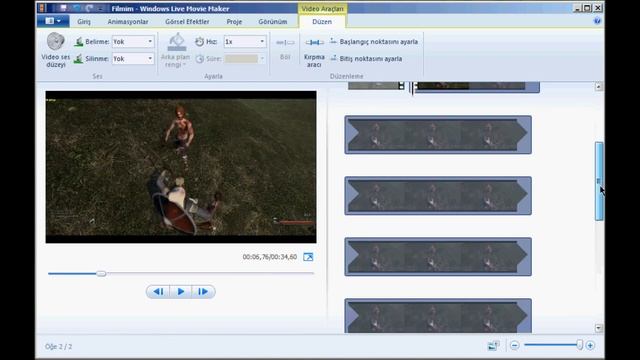Step to next frame
This screenshot has height=360, width=640.
click(x=203, y=291)
